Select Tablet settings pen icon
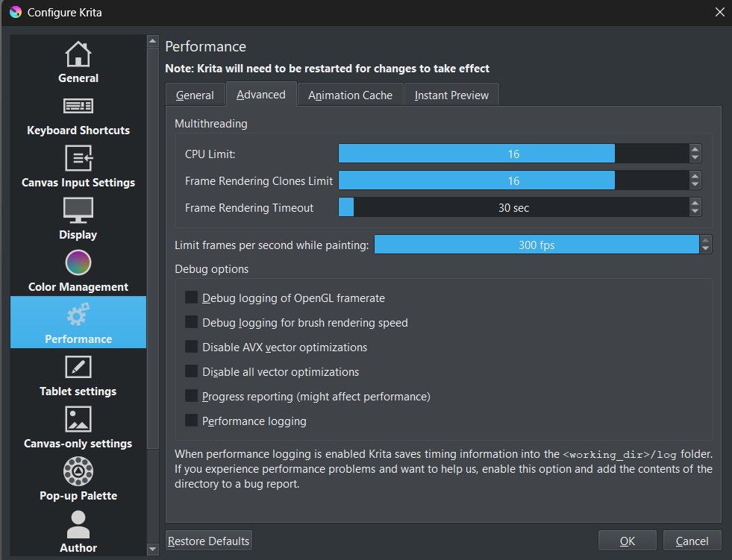 click(78, 367)
